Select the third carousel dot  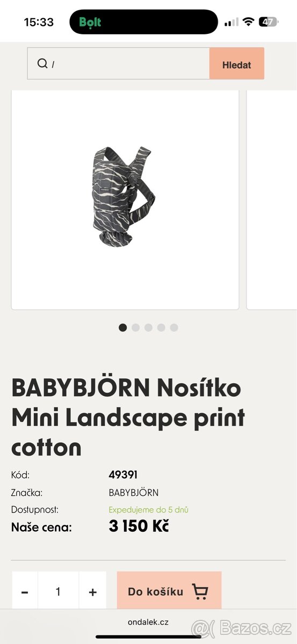pos(148,327)
